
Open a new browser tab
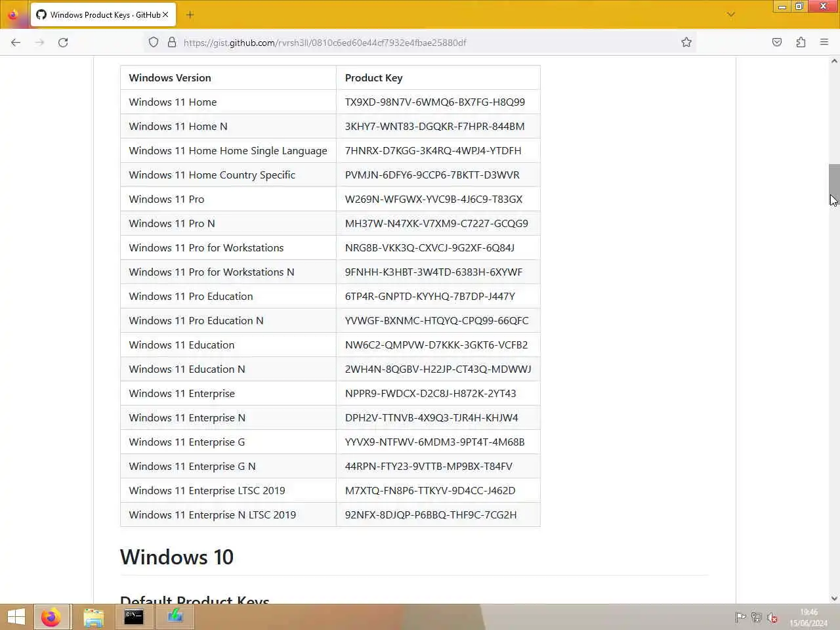coord(190,14)
